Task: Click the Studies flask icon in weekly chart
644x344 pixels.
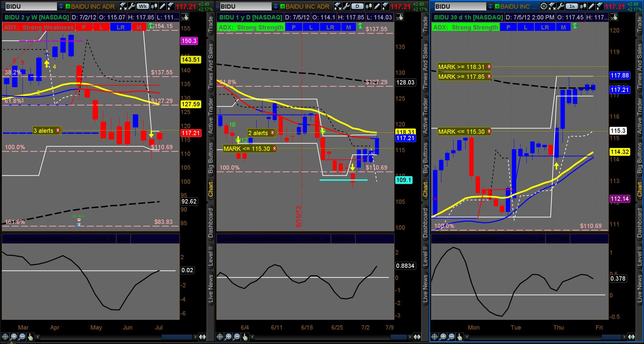Action: [170, 6]
